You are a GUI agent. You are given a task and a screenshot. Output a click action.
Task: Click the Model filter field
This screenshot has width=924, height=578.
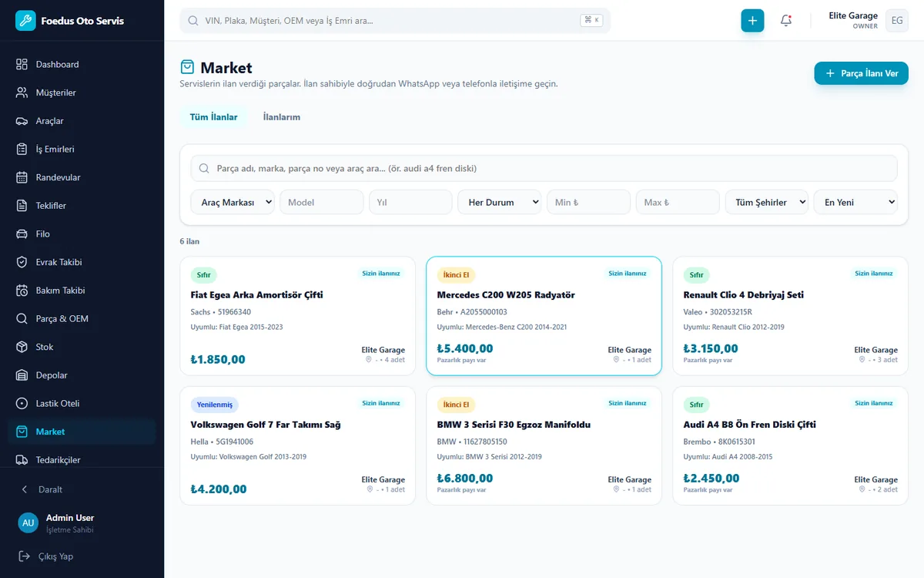pyautogui.click(x=322, y=203)
